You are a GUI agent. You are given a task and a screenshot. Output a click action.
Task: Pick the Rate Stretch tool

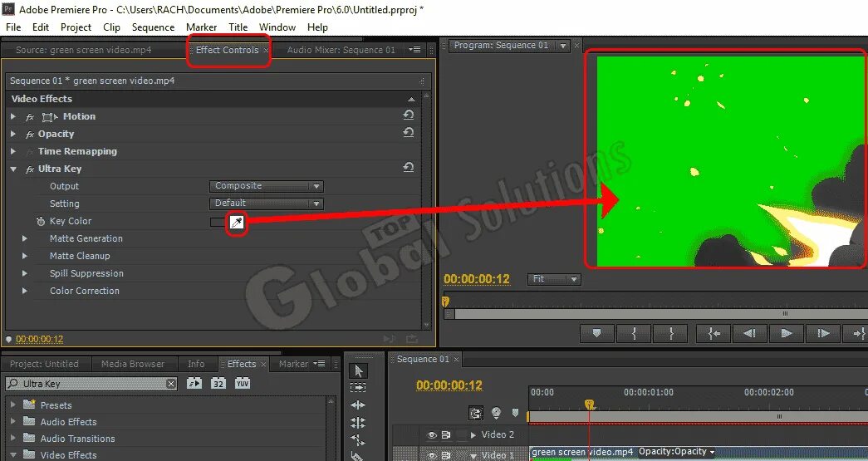pos(358,441)
